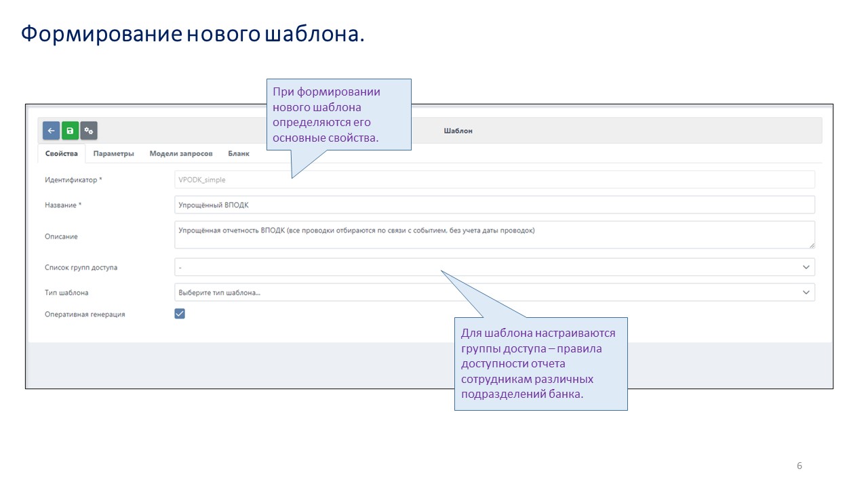Click inside the Описание text area

[494, 235]
